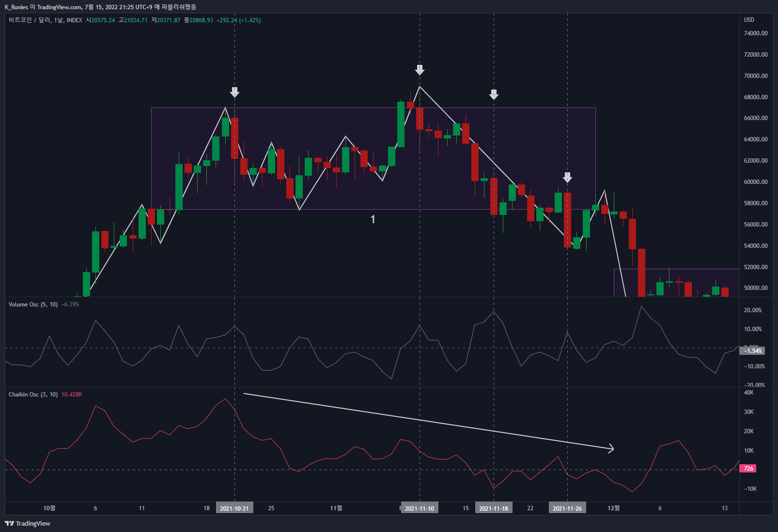778x532 pixels.
Task: Click the USD currency label
Action: click(749, 20)
